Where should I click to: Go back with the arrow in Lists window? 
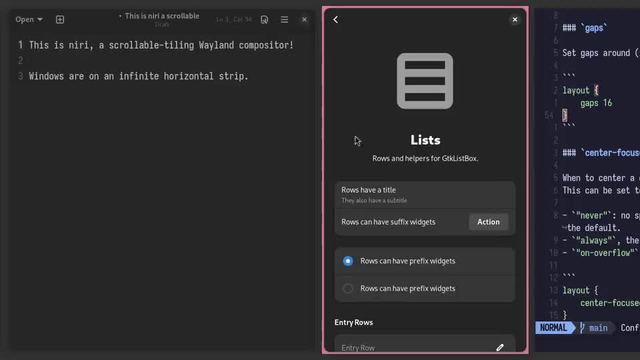point(336,20)
